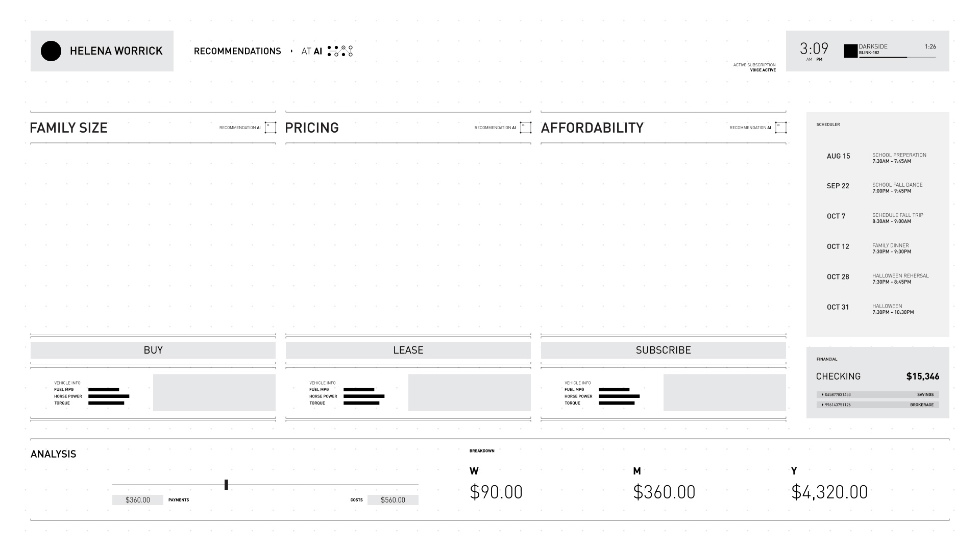Click the Helena Worrick profile avatar icon
980x551 pixels.
(51, 51)
